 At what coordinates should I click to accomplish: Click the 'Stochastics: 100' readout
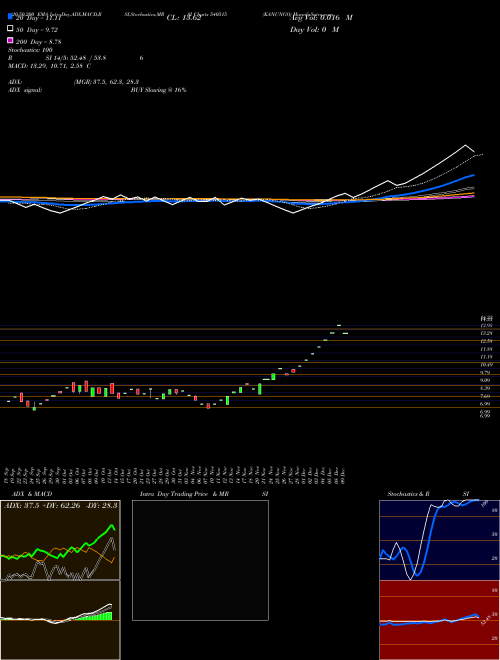[30, 50]
